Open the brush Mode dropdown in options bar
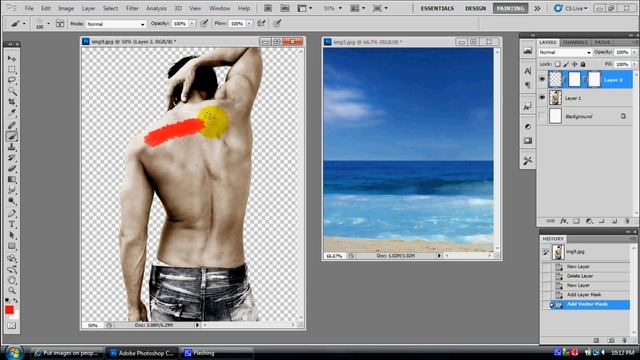 pos(116,24)
